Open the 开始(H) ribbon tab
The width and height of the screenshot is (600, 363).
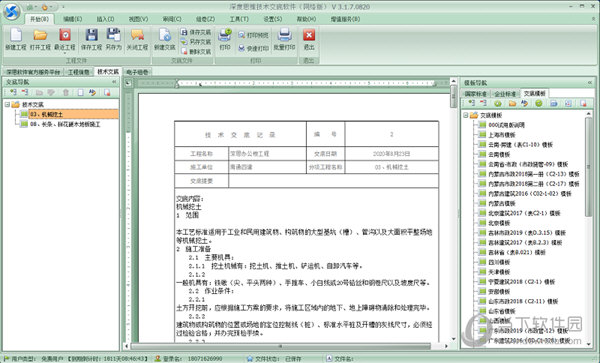[x=39, y=19]
